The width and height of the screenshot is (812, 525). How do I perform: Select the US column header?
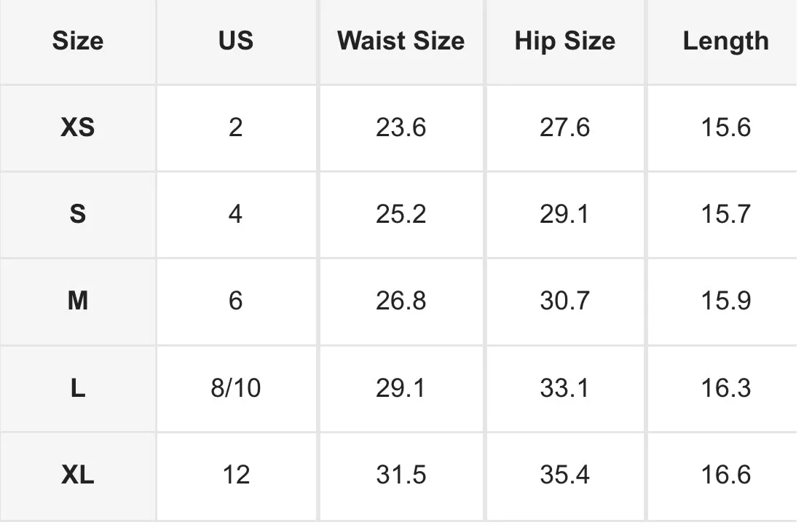(x=236, y=42)
